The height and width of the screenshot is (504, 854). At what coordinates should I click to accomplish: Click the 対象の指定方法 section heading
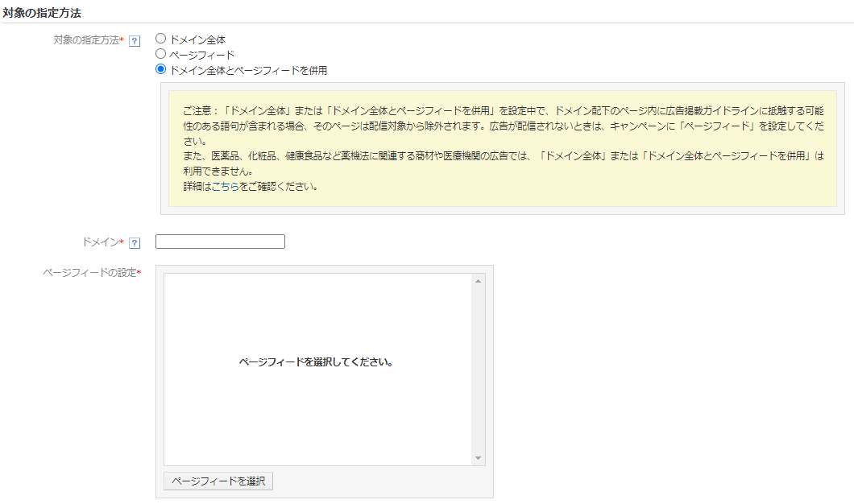[x=42, y=13]
